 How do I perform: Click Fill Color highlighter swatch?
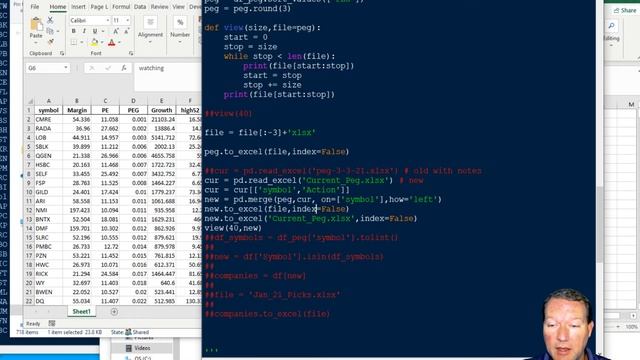click(x=94, y=42)
